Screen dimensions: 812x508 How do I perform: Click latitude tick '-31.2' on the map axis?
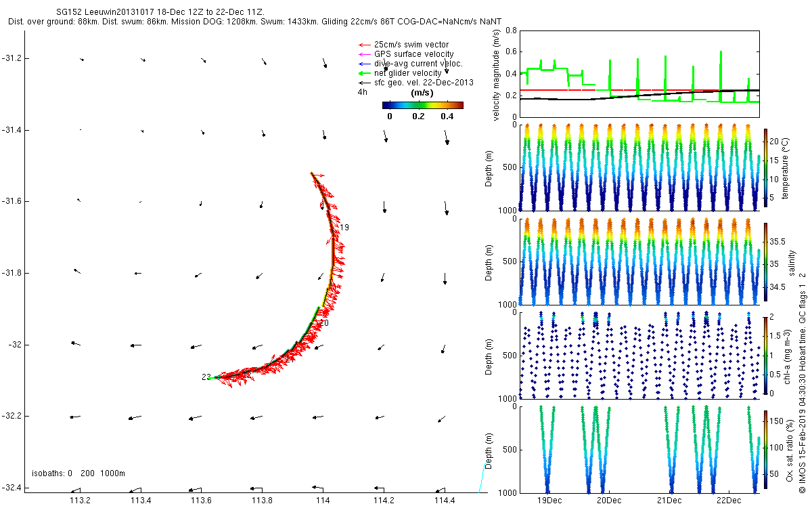tap(12, 58)
